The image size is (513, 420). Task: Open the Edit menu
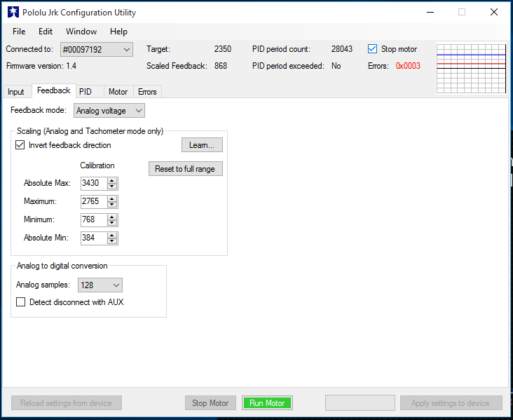pyautogui.click(x=45, y=32)
